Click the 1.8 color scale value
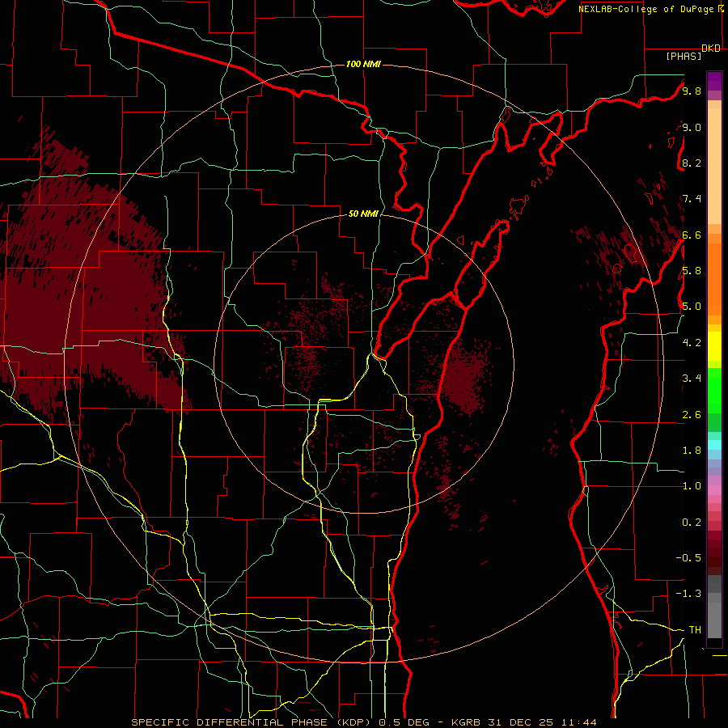The height and width of the screenshot is (728, 728). point(692,451)
